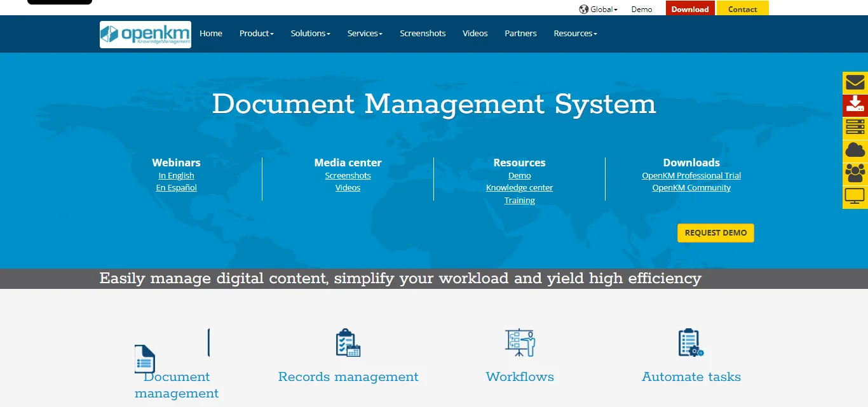Open OpenKM Community download link
Image resolution: width=868 pixels, height=407 pixels.
tap(691, 188)
